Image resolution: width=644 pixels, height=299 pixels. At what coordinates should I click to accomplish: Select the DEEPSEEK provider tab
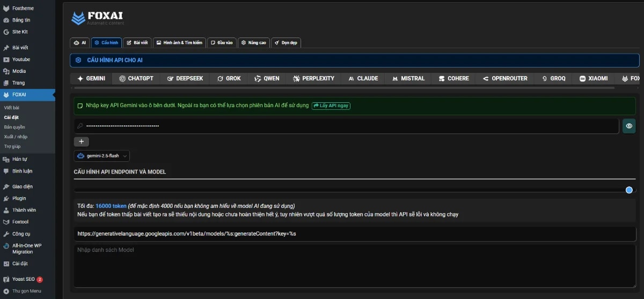tap(185, 78)
